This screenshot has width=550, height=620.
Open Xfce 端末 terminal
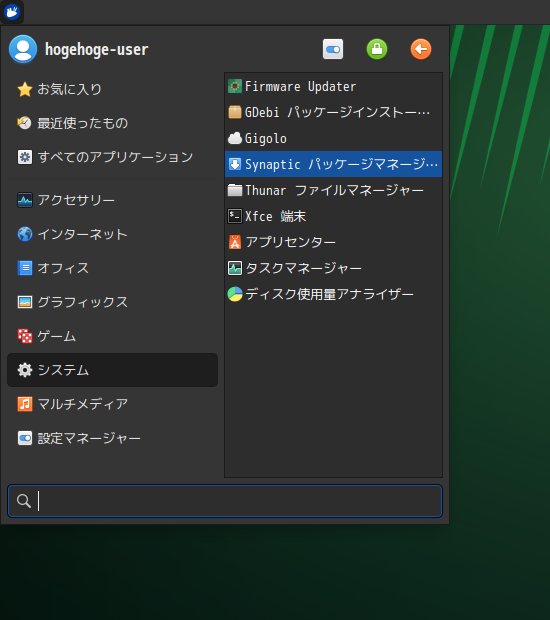(x=333, y=216)
